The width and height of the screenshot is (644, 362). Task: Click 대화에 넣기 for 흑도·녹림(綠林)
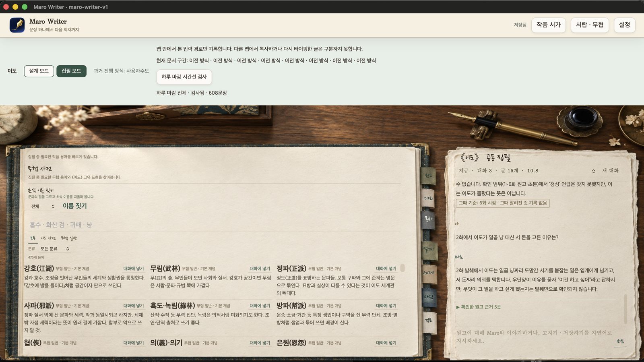(260, 306)
